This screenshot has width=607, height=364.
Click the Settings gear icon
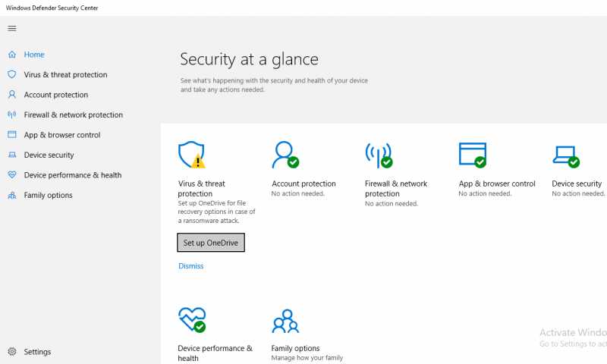[x=12, y=352]
